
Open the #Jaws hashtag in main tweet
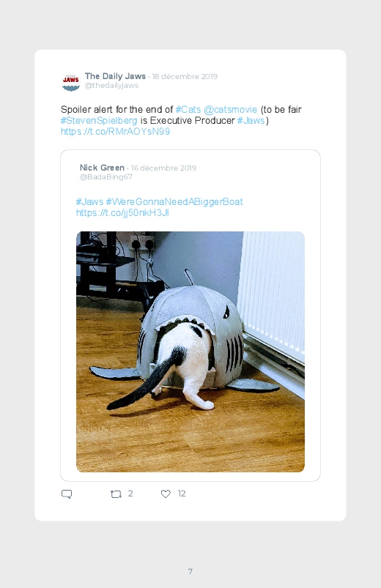[x=251, y=120]
